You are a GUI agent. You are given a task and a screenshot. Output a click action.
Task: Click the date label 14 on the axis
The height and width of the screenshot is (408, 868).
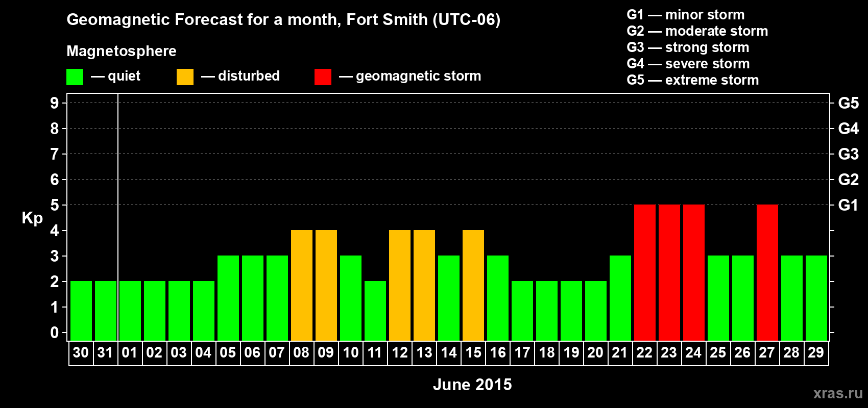[x=449, y=353]
